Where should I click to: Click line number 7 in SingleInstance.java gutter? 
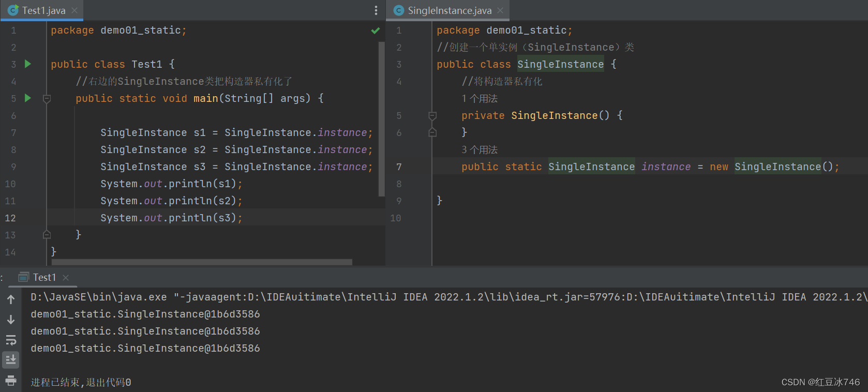(x=399, y=167)
